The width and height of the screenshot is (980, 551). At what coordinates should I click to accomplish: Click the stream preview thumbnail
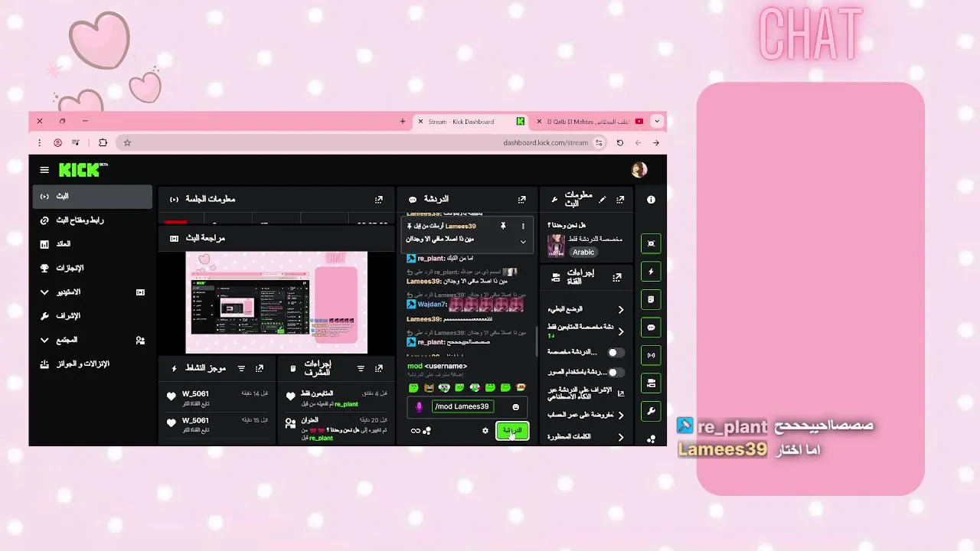click(x=276, y=302)
